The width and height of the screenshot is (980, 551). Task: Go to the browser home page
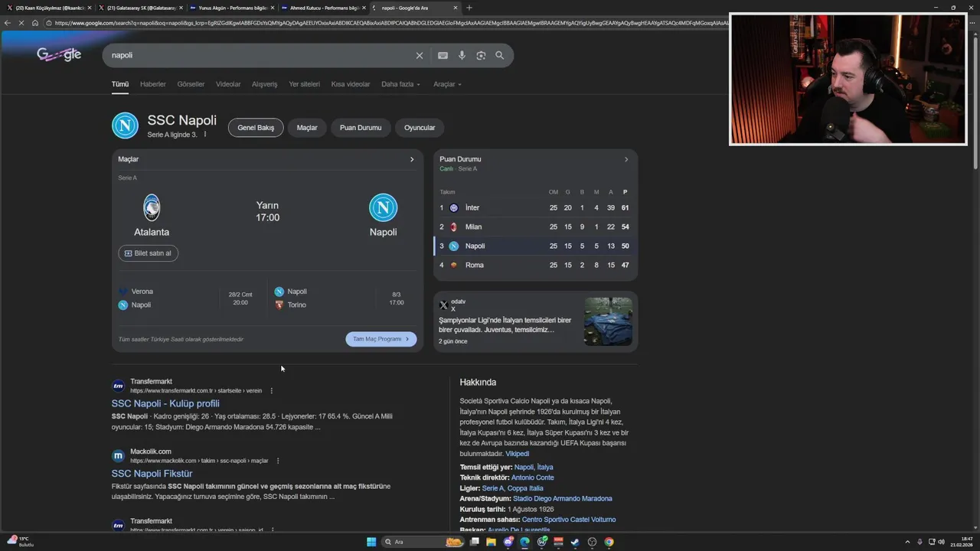coord(35,23)
